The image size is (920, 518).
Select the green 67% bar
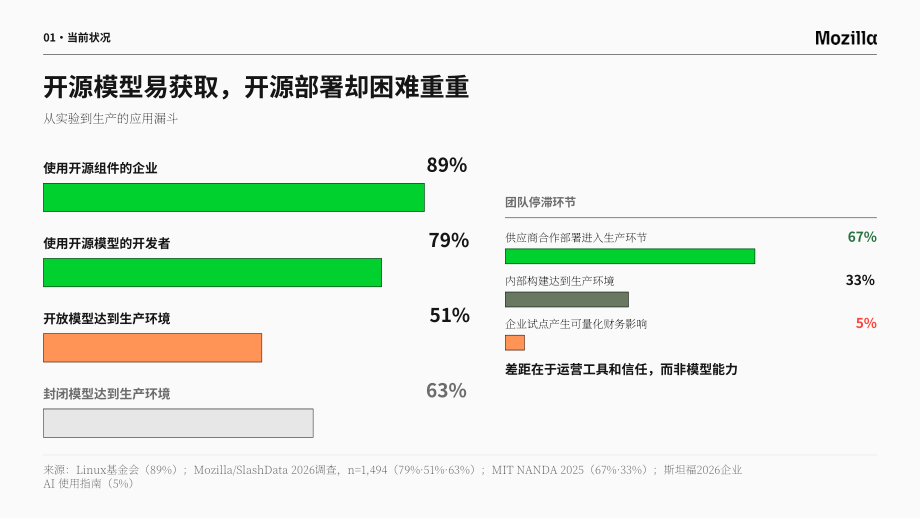click(630, 256)
